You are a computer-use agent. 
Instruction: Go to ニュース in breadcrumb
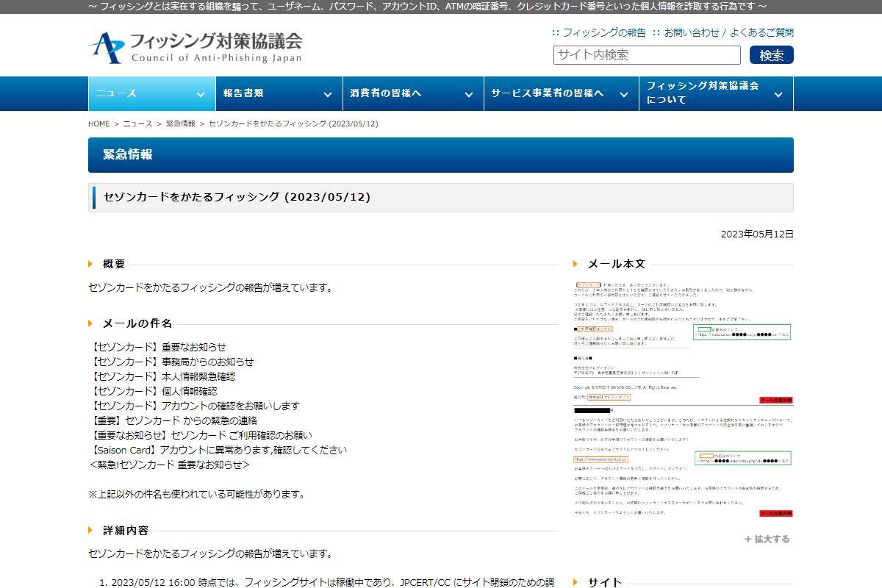(x=137, y=123)
